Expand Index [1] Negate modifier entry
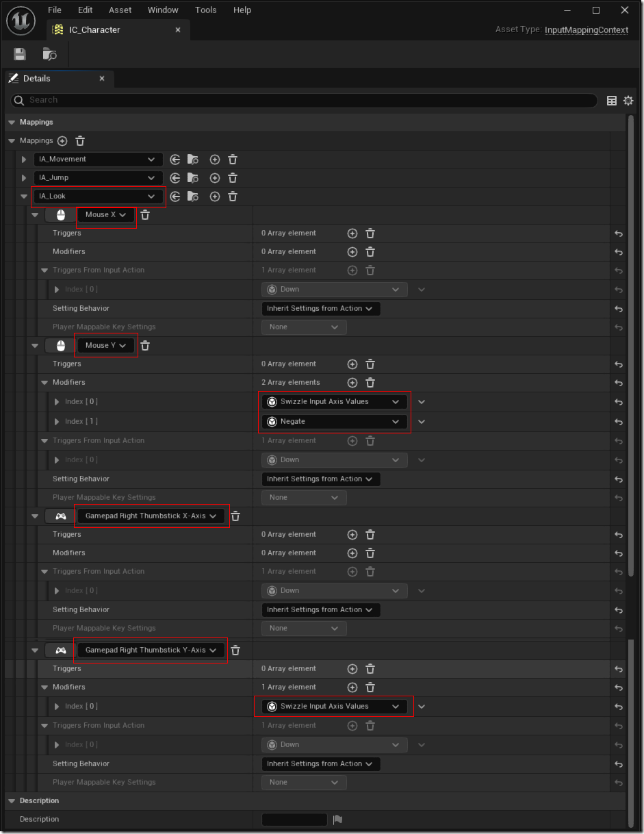644x834 pixels. (x=57, y=422)
